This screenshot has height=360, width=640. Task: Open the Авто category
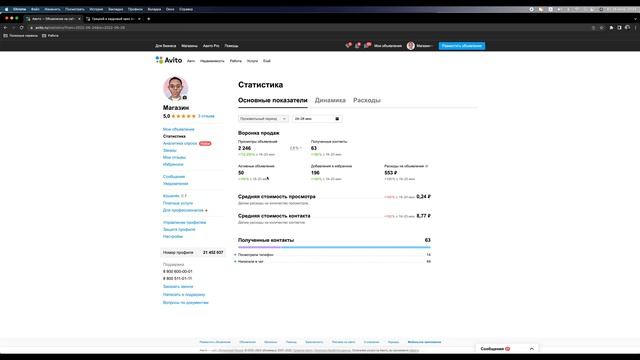coord(191,61)
